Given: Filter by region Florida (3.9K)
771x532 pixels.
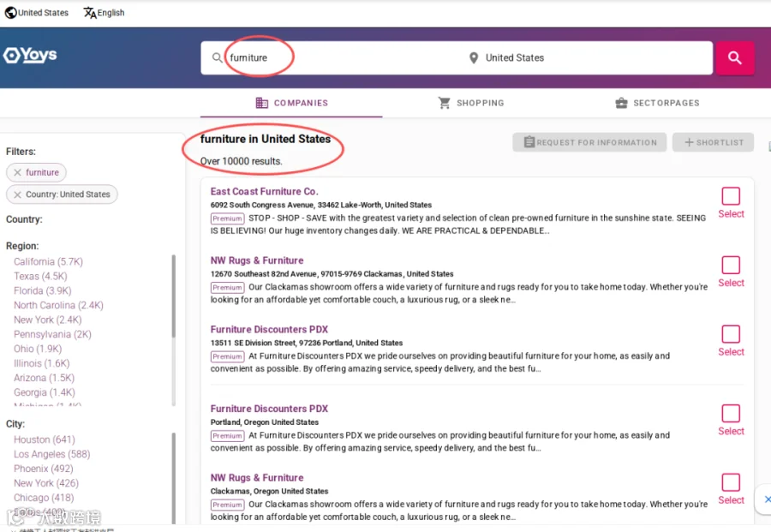Looking at the screenshot, I should coord(42,291).
